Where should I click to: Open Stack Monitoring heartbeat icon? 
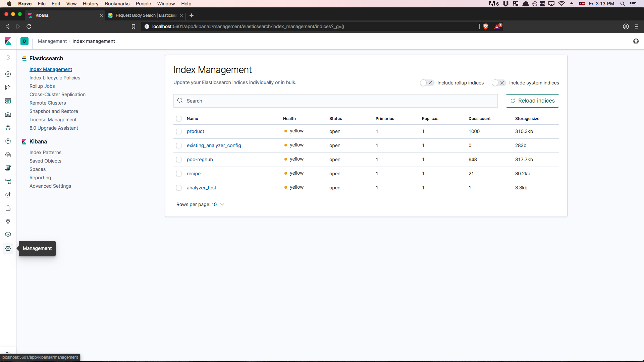coord(8,235)
